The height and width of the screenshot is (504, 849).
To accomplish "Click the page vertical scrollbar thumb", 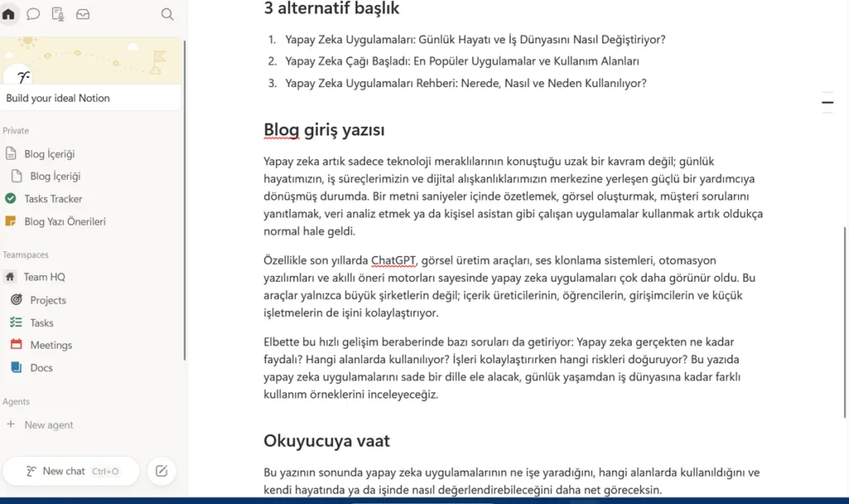I will pos(845,322).
